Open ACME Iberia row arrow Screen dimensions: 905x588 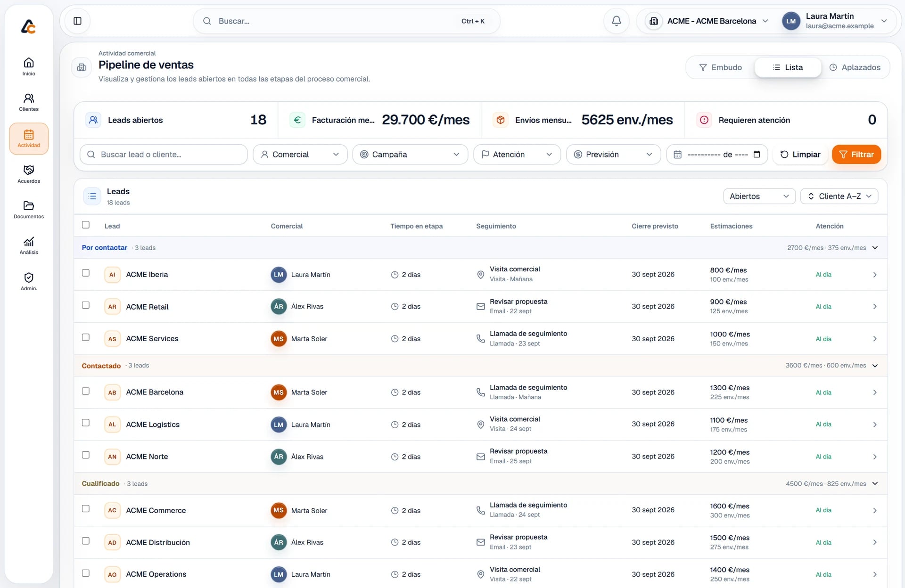click(x=875, y=275)
